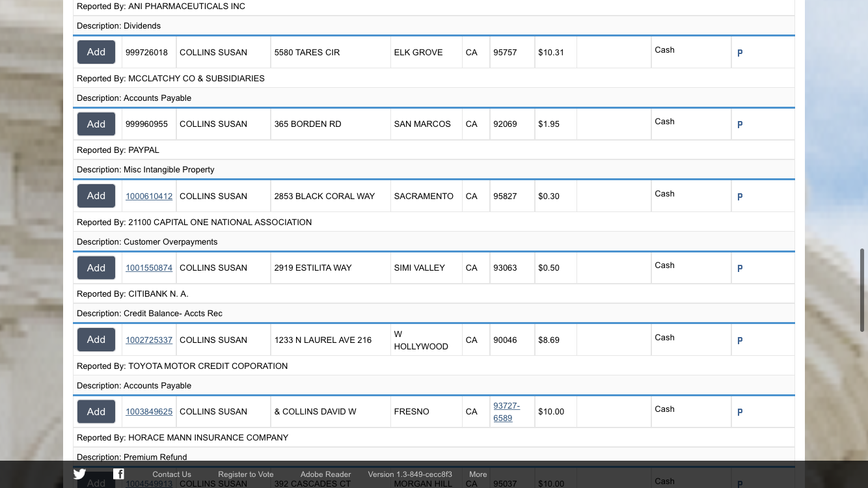
Task: Click city SAN MARCOS
Action: pos(422,124)
